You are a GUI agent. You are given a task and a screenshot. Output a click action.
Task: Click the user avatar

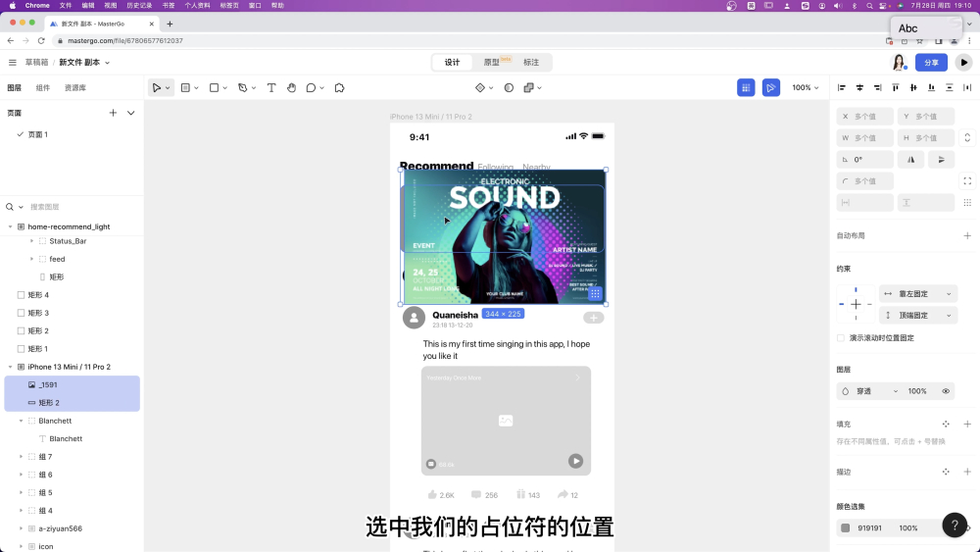[899, 63]
